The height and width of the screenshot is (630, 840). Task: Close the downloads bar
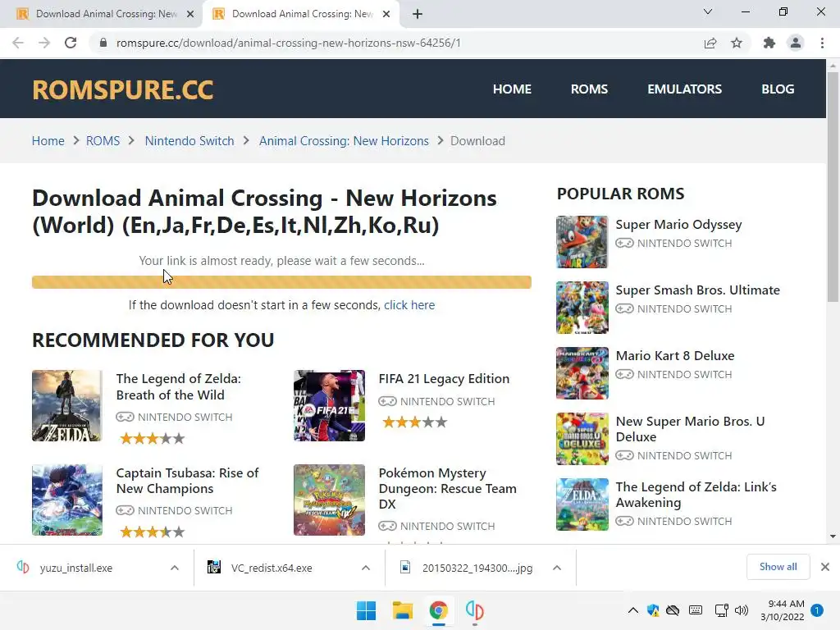(825, 567)
